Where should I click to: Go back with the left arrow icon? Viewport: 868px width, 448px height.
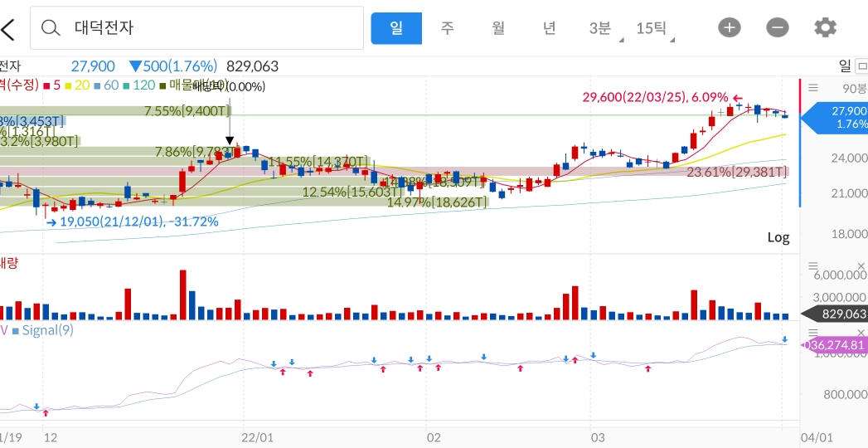pyautogui.click(x=7, y=29)
